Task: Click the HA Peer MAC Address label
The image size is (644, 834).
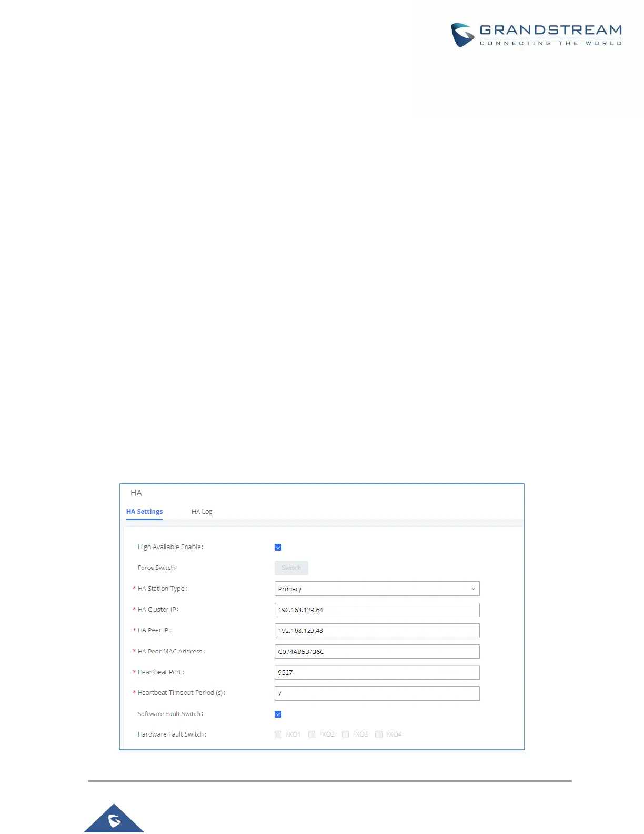Action: point(171,651)
